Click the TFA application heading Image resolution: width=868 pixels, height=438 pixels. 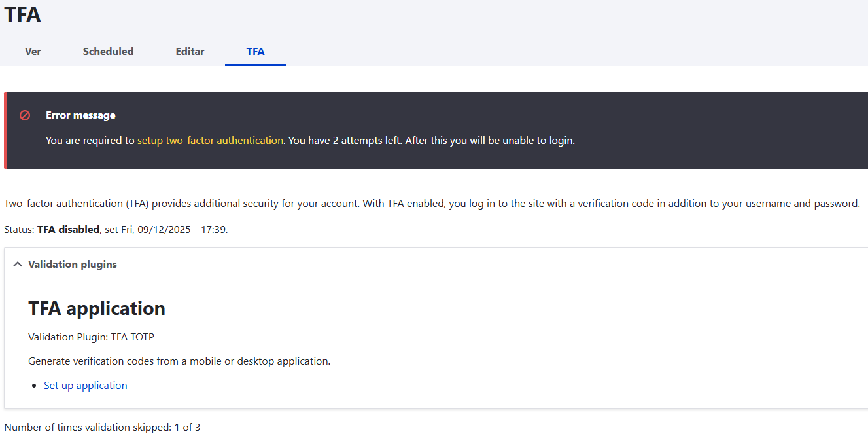pyautogui.click(x=97, y=308)
